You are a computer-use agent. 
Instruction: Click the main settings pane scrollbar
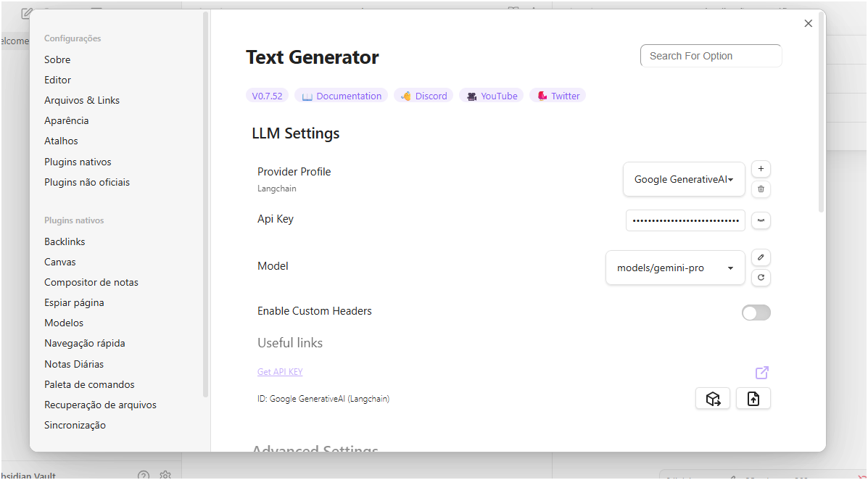pos(821,111)
